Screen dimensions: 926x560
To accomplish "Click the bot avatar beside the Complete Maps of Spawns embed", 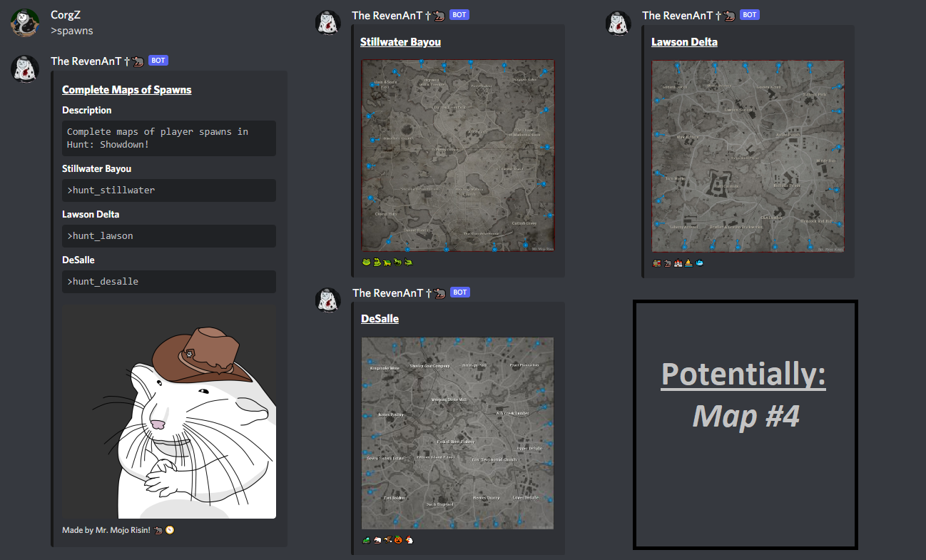I will (x=24, y=68).
